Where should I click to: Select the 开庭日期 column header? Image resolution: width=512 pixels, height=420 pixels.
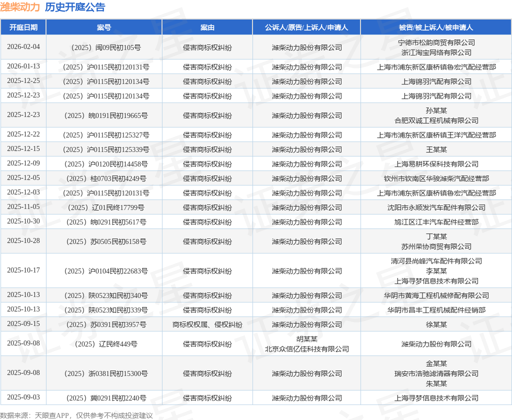point(23,27)
